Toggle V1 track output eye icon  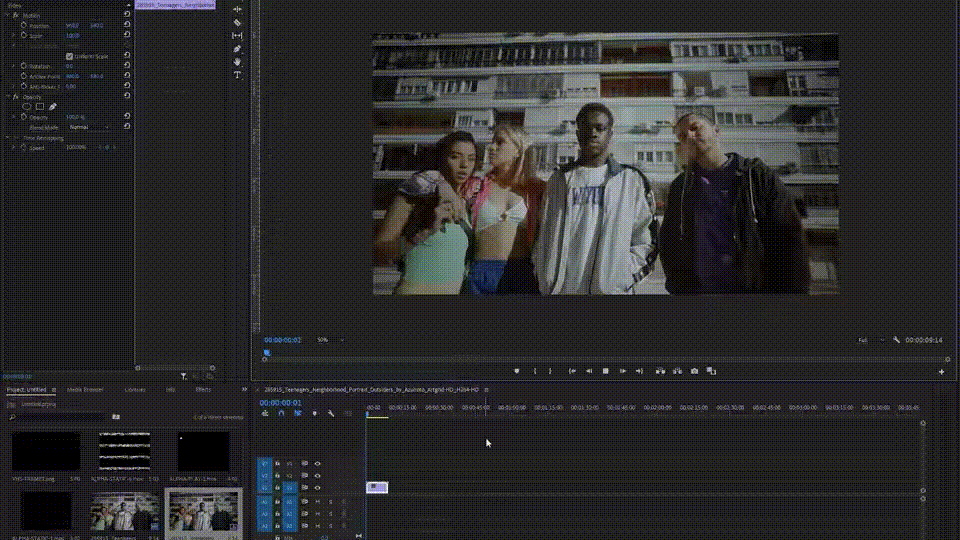coord(318,487)
